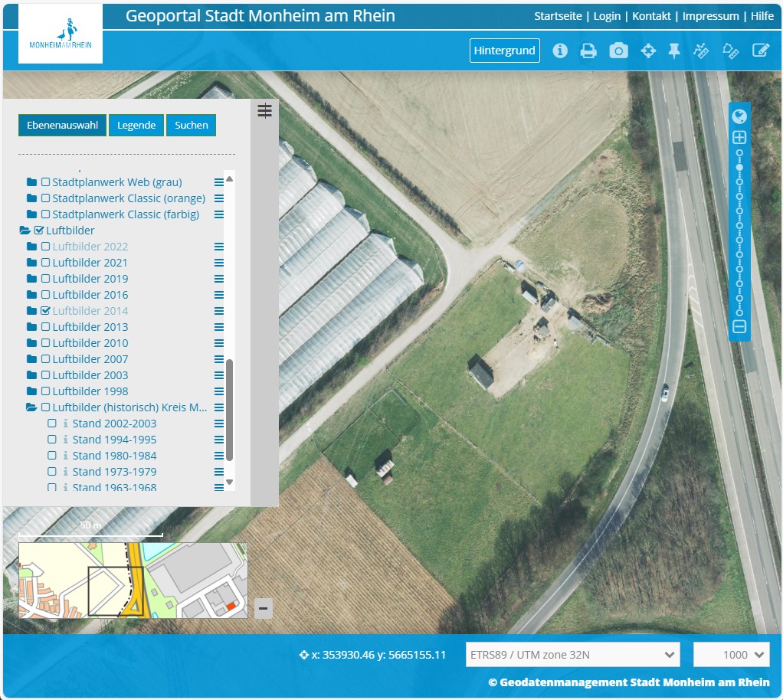Click the Hintergrund button
The height and width of the screenshot is (700, 783).
tap(504, 51)
